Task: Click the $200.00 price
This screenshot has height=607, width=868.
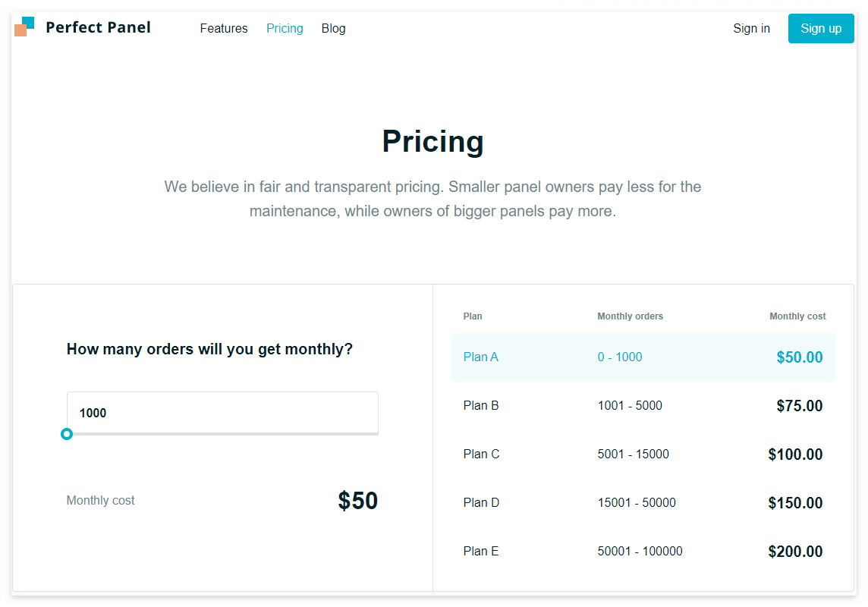Action: tap(795, 552)
